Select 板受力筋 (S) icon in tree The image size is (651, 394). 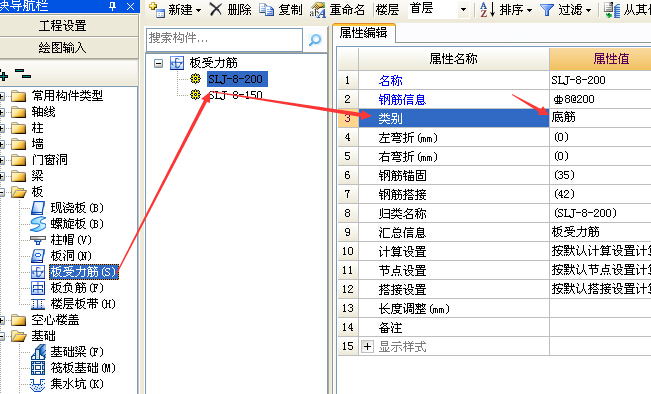point(38,272)
